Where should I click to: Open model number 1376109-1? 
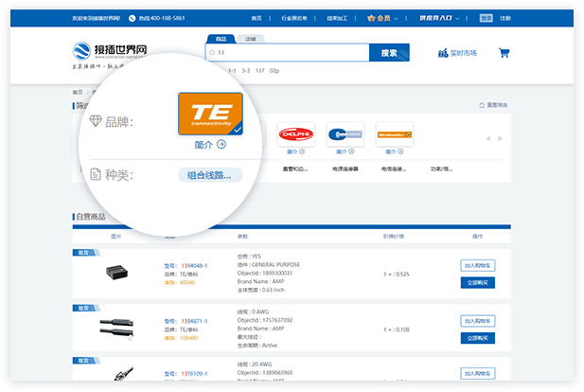click(194, 373)
